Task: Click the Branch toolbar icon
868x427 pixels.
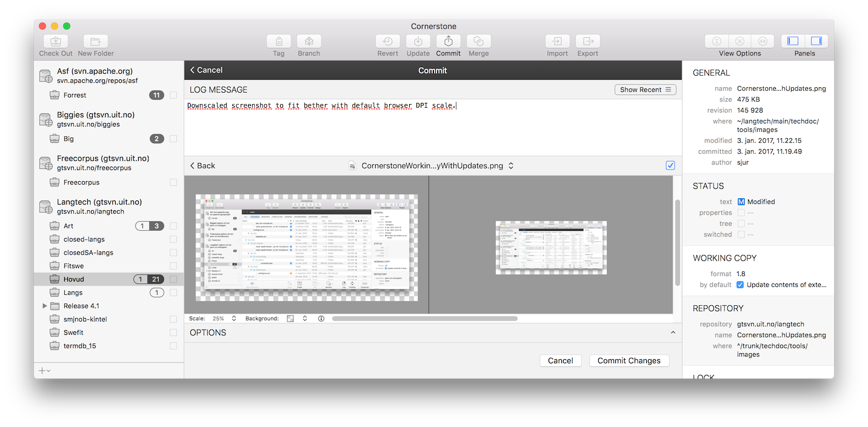Action: (x=309, y=41)
